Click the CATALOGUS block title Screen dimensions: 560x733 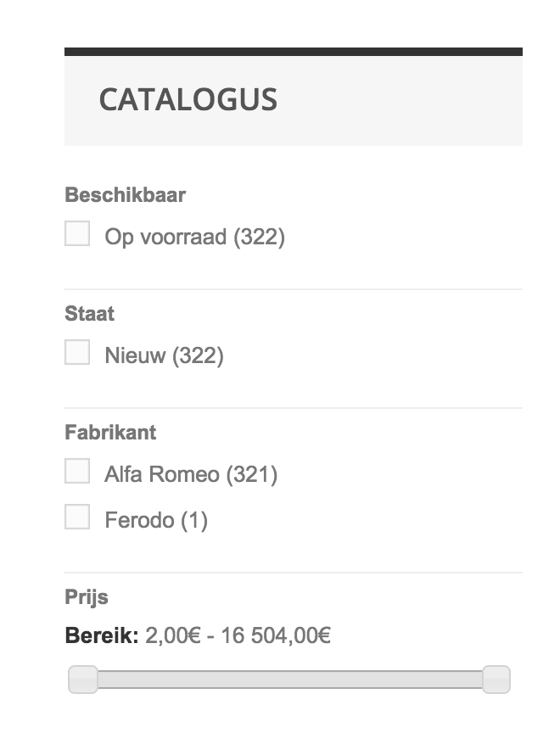[x=188, y=100]
